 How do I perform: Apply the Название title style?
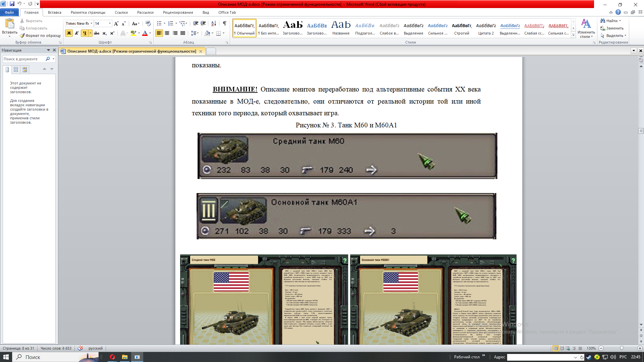coord(341,28)
